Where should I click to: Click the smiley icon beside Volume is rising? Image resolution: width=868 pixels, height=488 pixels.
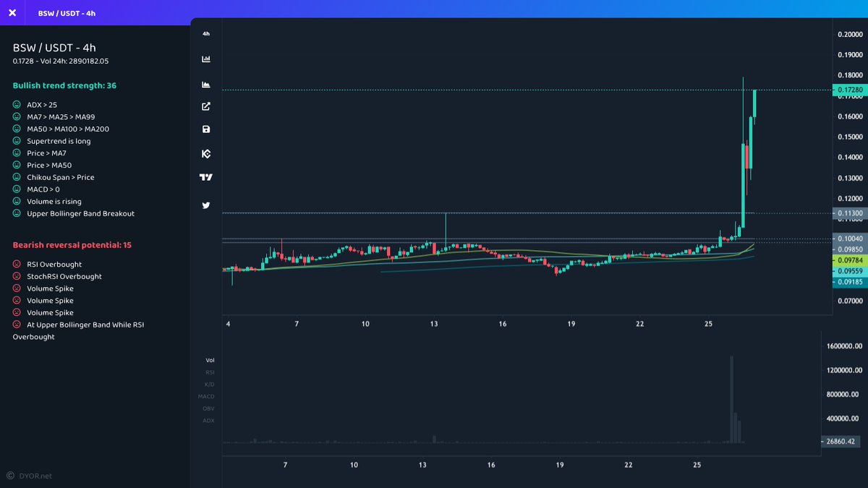point(17,201)
